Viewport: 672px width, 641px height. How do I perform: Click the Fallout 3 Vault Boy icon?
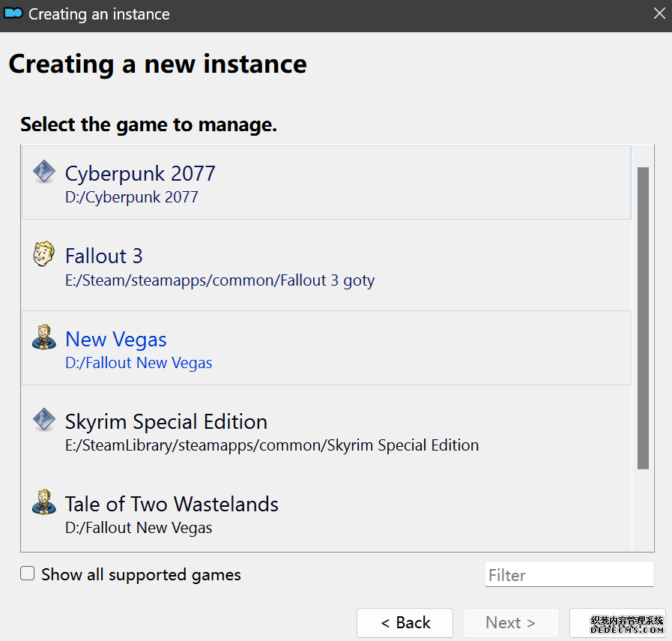coord(44,255)
